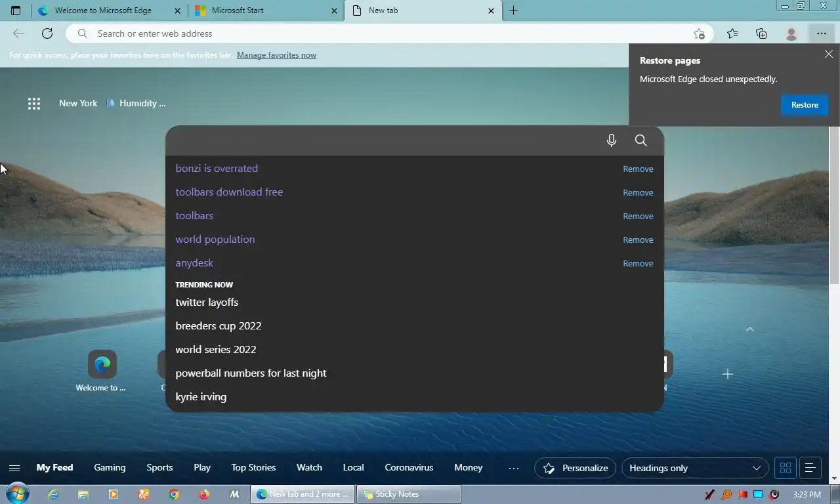
Task: Open the Money feed tab
Action: 468,468
